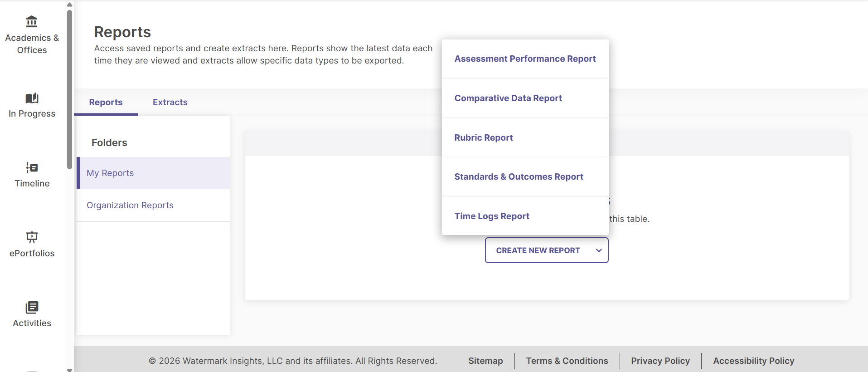
Task: Switch to the Extracts tab
Action: [x=170, y=103]
